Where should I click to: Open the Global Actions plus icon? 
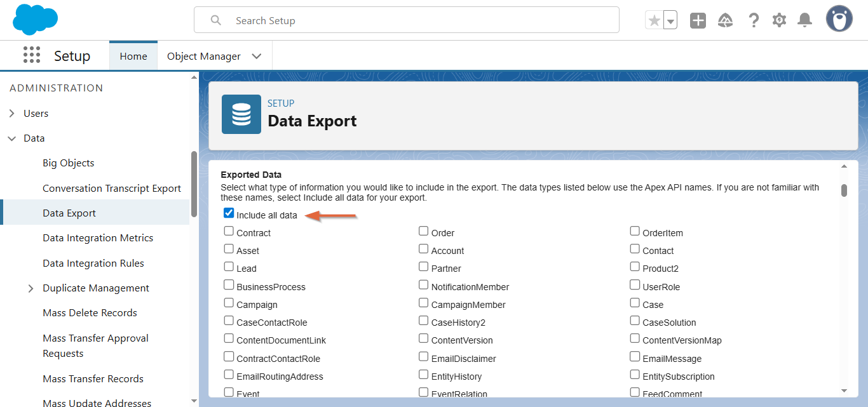698,20
